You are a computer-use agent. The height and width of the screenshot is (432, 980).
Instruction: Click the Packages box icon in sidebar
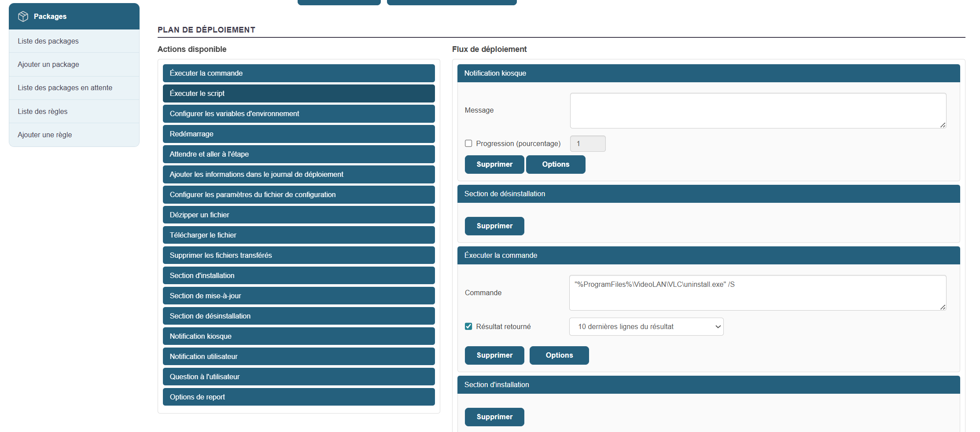(x=23, y=16)
